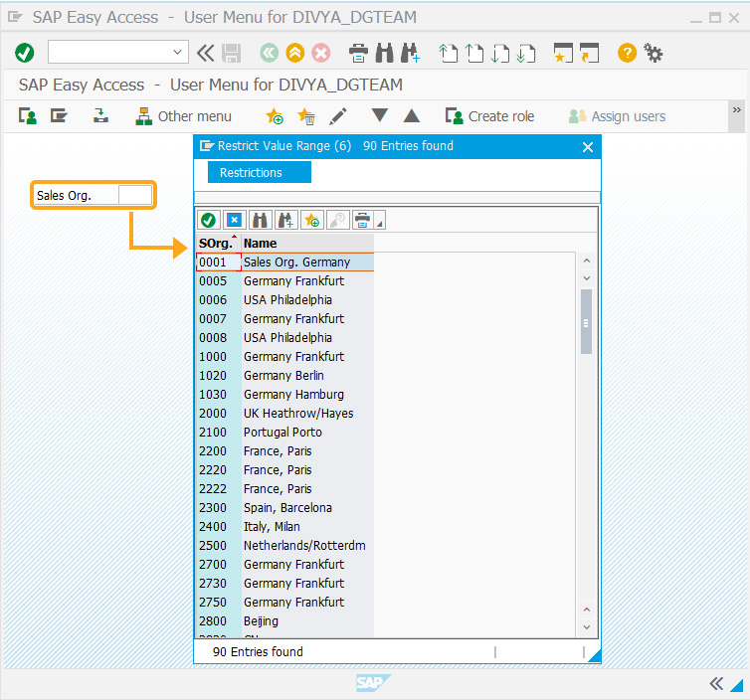Click Add to Favorites star icon

pos(275,116)
